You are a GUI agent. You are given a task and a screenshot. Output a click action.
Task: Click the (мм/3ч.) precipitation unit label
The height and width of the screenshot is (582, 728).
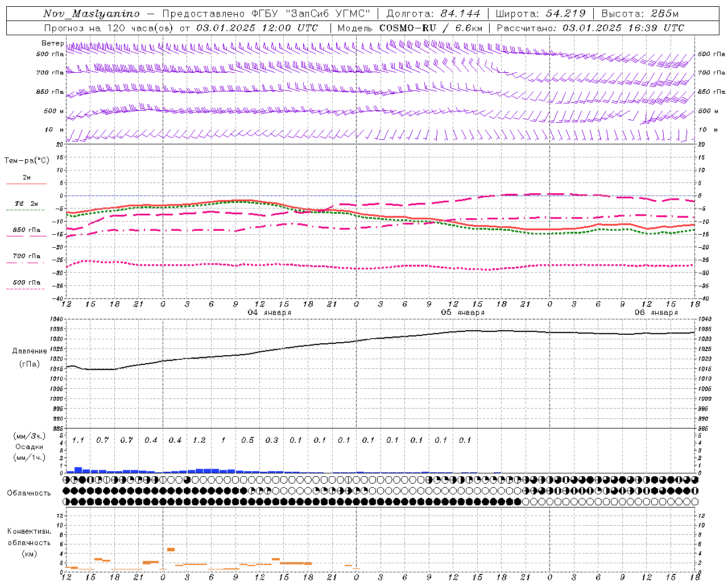(x=30, y=436)
